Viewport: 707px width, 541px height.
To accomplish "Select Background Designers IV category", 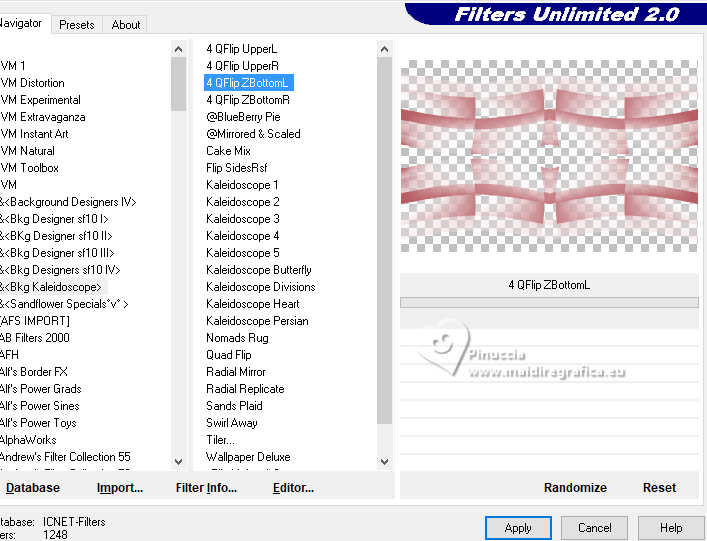I will coord(68,202).
